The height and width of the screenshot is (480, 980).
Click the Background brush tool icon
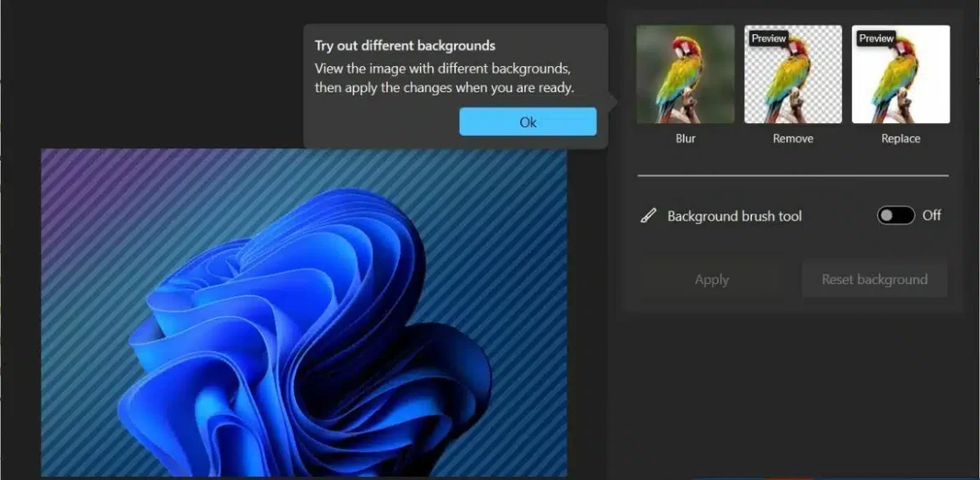click(647, 216)
